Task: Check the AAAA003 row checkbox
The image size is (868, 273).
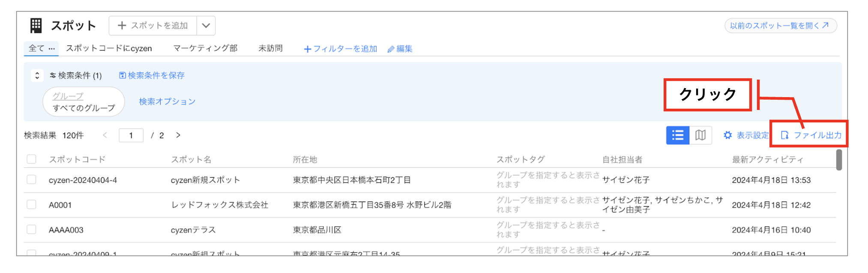Action: pyautogui.click(x=31, y=230)
